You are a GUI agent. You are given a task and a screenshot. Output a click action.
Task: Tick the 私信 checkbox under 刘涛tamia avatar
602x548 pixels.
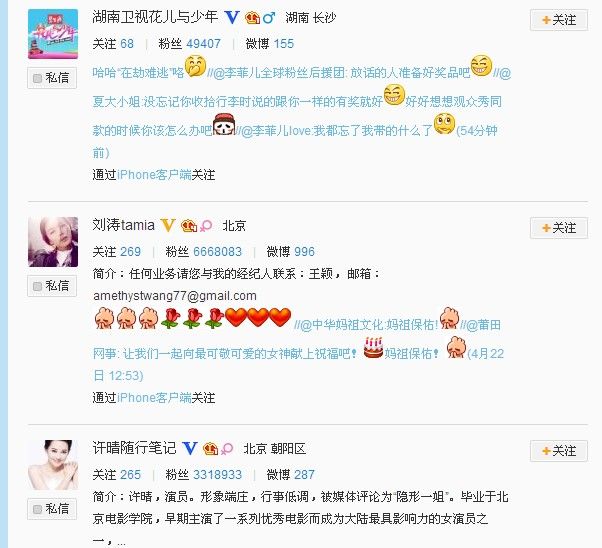pos(37,286)
